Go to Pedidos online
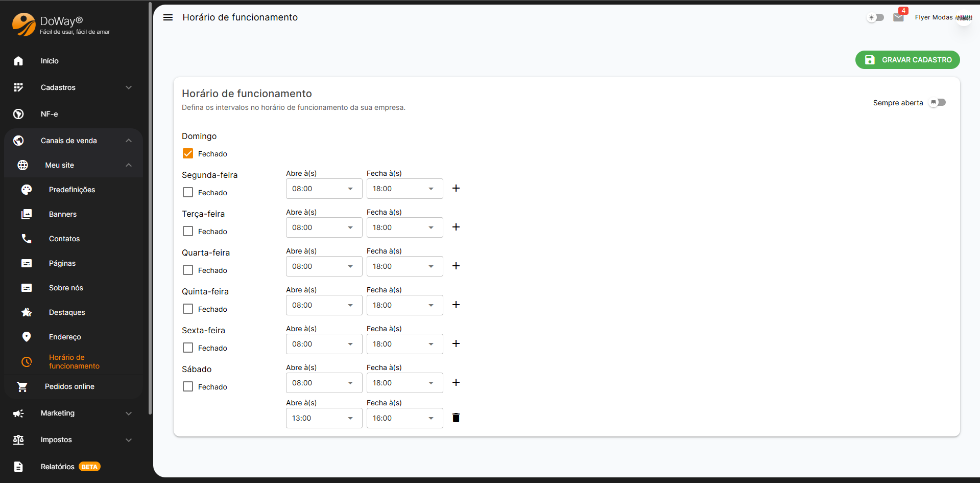The height and width of the screenshot is (483, 980). click(69, 386)
